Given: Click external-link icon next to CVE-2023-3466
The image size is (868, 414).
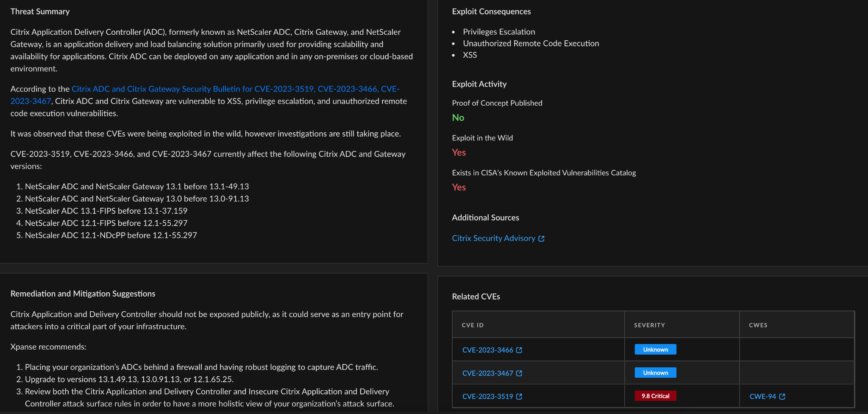Looking at the screenshot, I should coord(519,350).
